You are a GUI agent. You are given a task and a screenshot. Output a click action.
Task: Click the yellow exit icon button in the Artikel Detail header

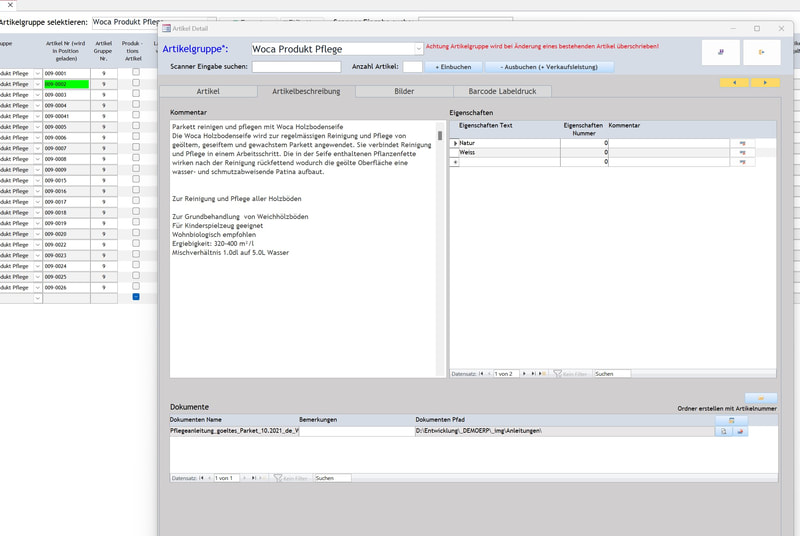click(x=761, y=52)
